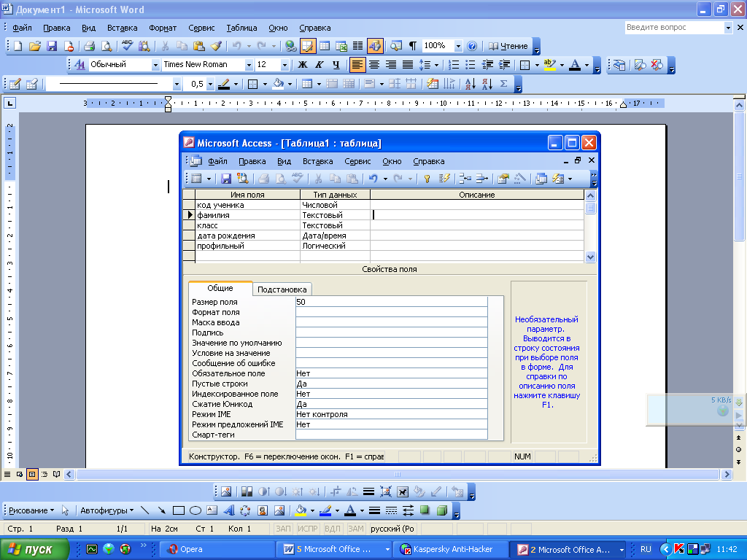Run the spelling check in Word's toolbar
The image size is (747, 560).
pos(127,46)
